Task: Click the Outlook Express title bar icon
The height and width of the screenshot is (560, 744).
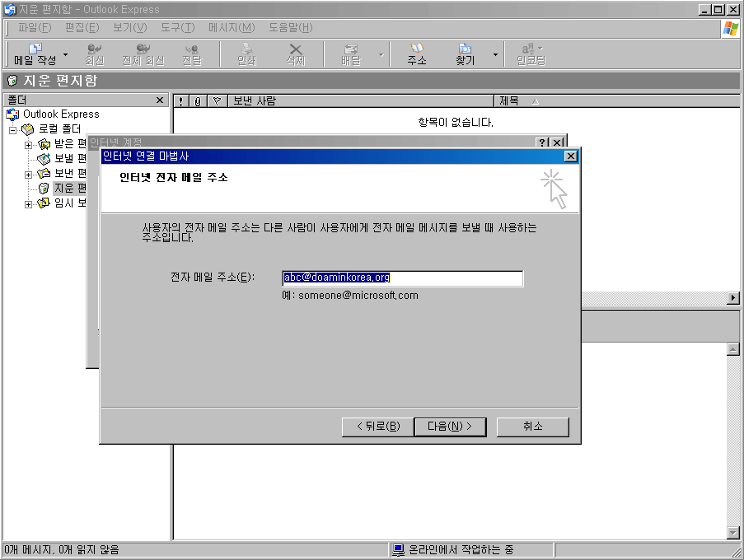Action: [10, 10]
